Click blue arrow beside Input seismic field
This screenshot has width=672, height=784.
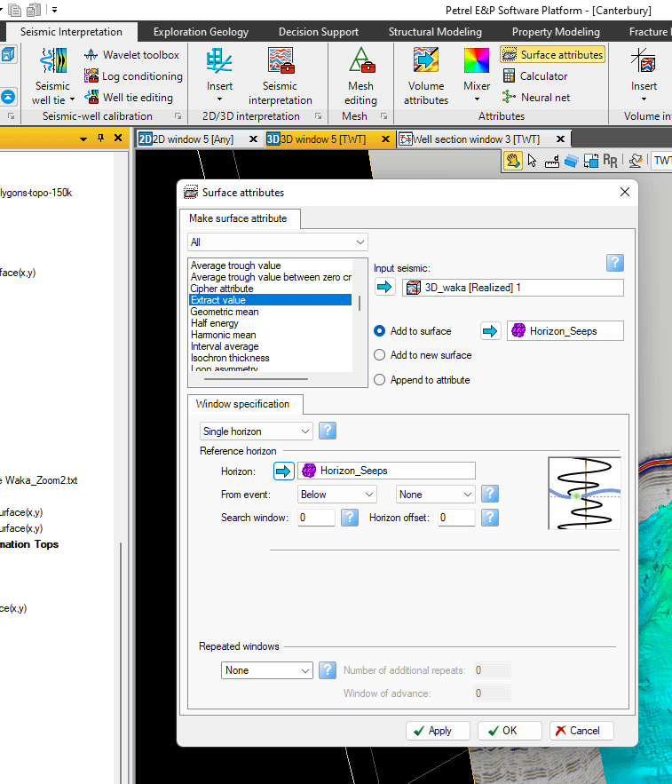pos(384,288)
